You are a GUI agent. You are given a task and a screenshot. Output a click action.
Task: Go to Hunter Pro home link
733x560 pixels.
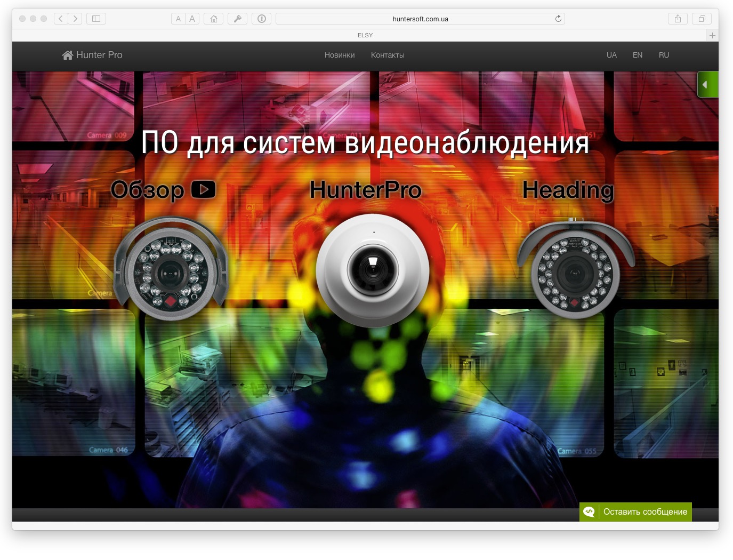click(x=92, y=55)
